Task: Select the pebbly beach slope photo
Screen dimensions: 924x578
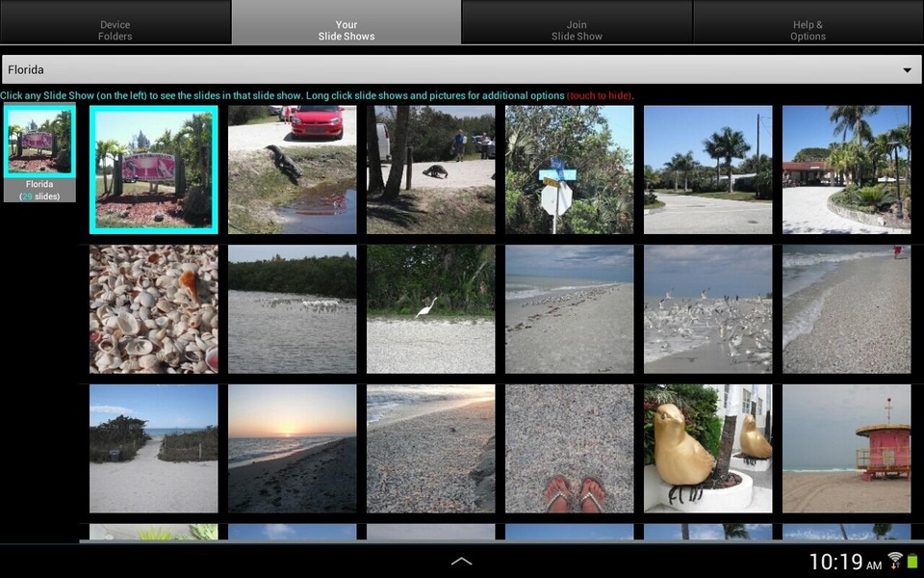Action: coord(431,448)
